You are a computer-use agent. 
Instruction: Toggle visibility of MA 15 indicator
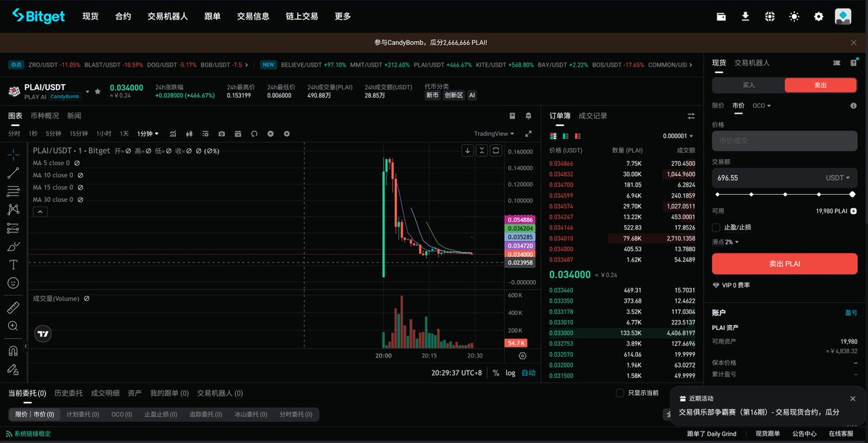pyautogui.click(x=80, y=187)
